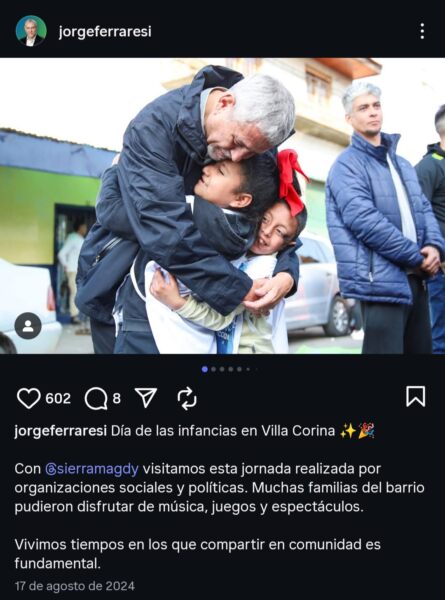The width and height of the screenshot is (445, 600).
Task: Repost using the circular arrows icon
Action: tap(187, 398)
